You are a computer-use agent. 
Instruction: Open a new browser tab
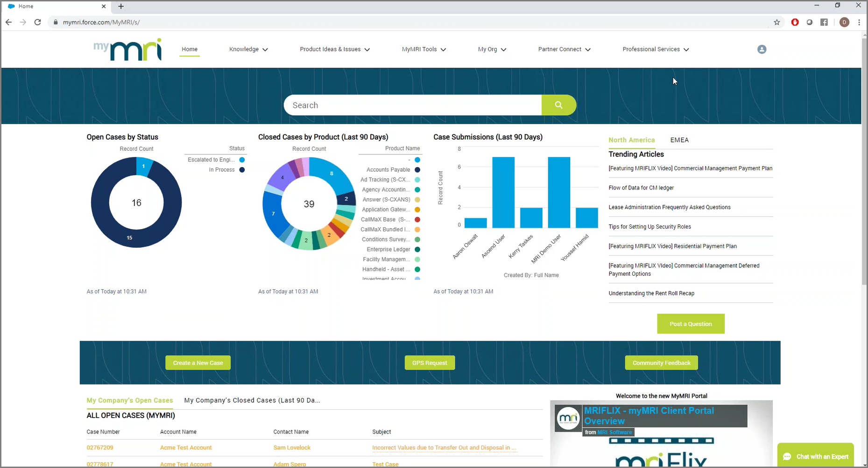pyautogui.click(x=121, y=6)
